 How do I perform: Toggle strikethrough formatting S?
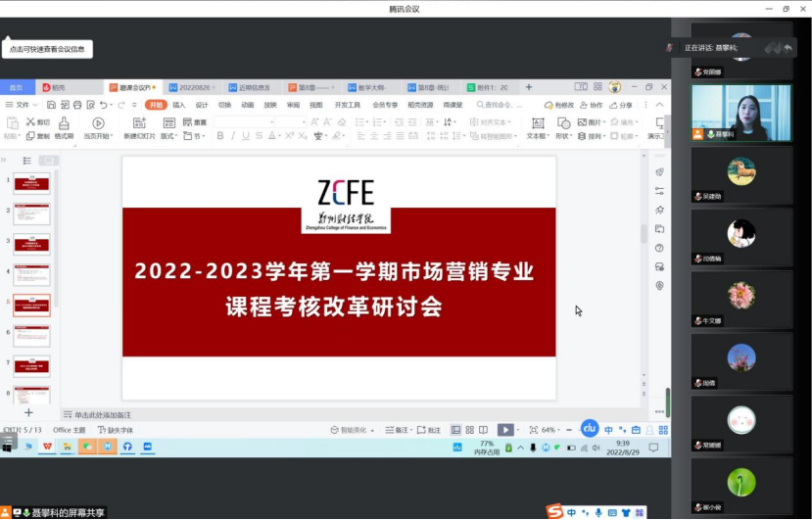(x=259, y=136)
